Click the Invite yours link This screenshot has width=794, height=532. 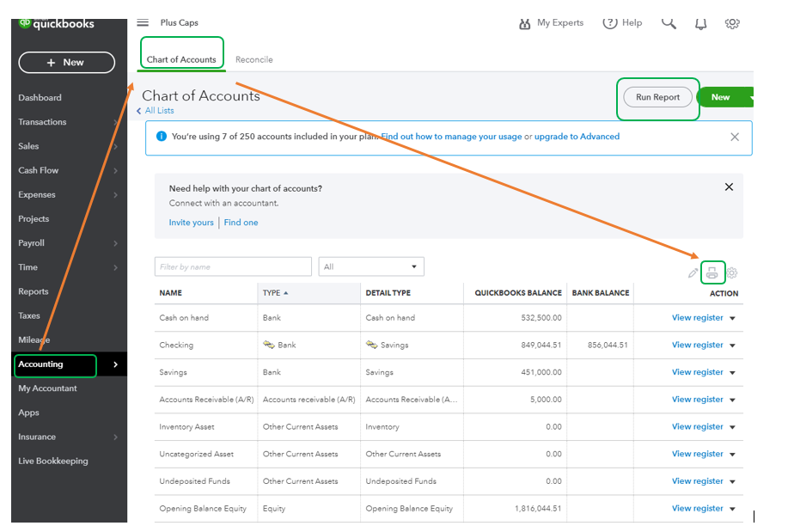192,223
